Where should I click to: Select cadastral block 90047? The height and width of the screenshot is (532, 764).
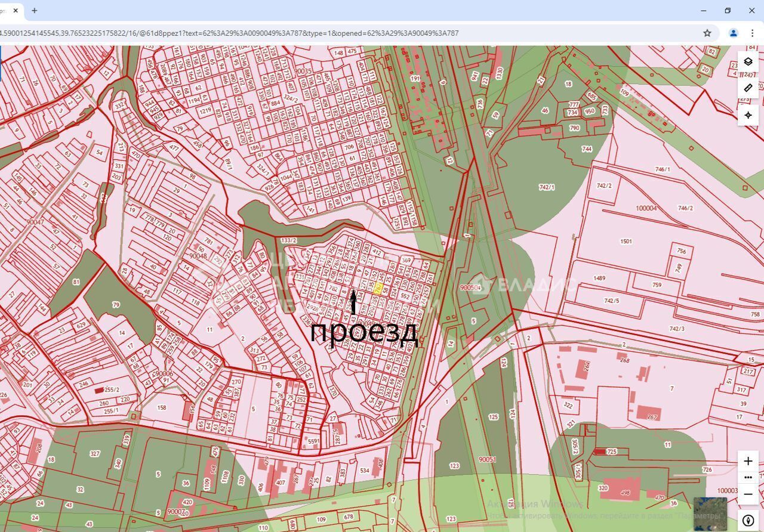35,222
